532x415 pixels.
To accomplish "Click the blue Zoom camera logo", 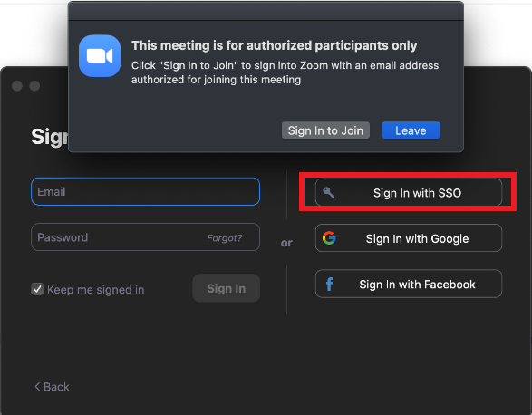I will click(x=100, y=56).
